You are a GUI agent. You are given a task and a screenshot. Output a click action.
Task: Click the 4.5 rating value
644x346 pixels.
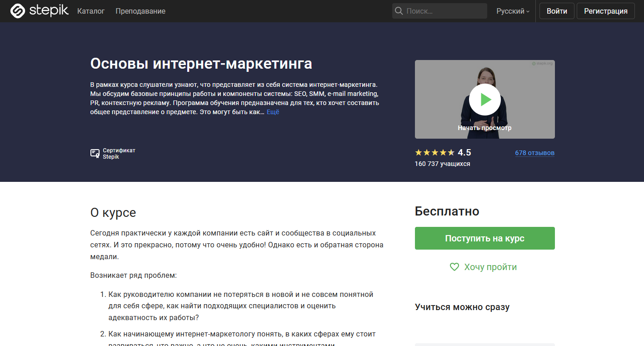(x=464, y=152)
